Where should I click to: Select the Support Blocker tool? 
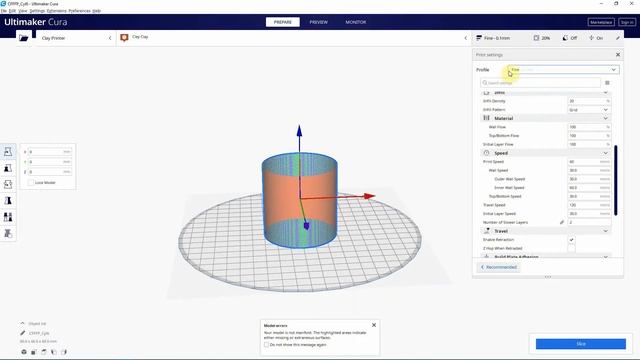[8, 233]
